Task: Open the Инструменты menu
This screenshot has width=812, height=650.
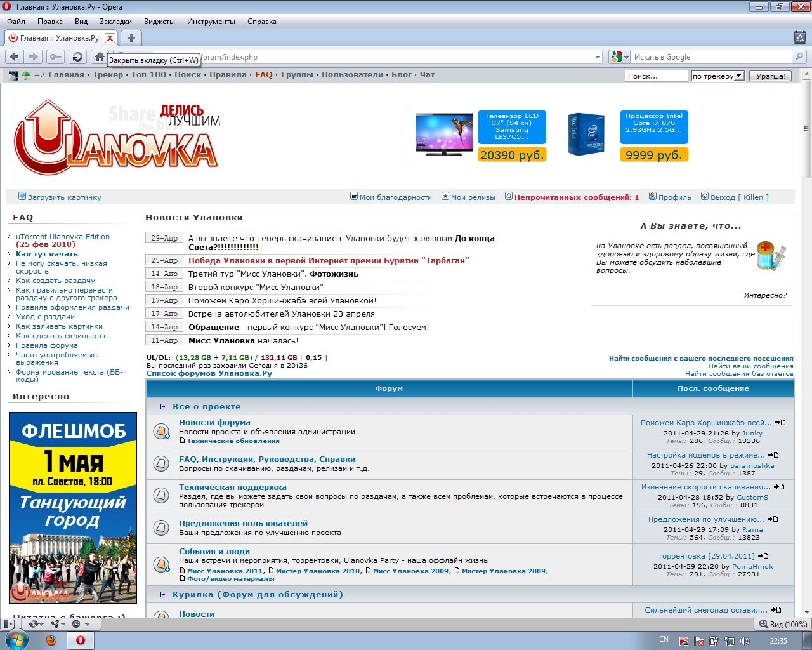Action: click(212, 21)
